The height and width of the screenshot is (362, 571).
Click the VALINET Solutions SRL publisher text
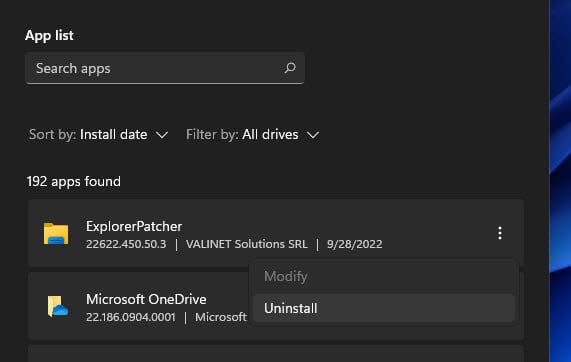(x=247, y=244)
